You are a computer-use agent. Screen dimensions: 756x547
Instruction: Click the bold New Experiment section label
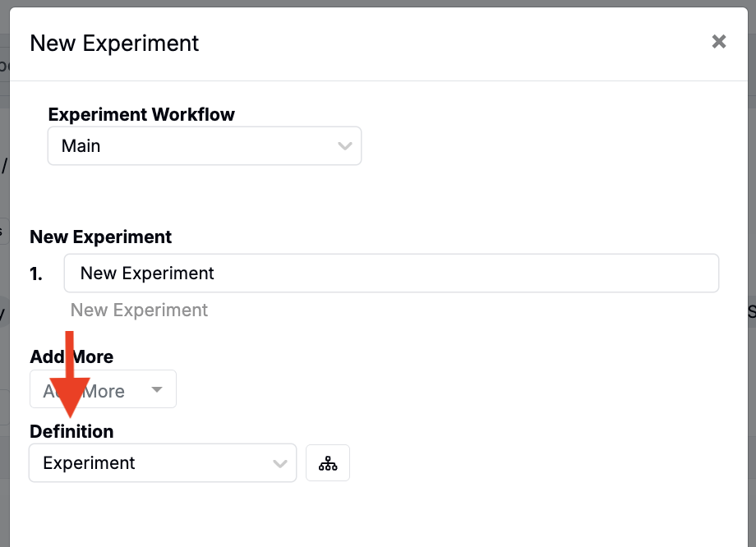[x=101, y=237]
